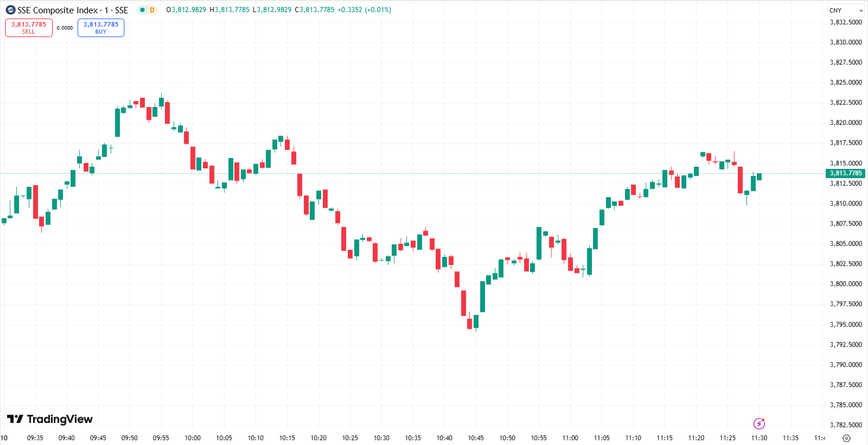Open the CNY currency dropdown
868x445 pixels.
(846, 10)
